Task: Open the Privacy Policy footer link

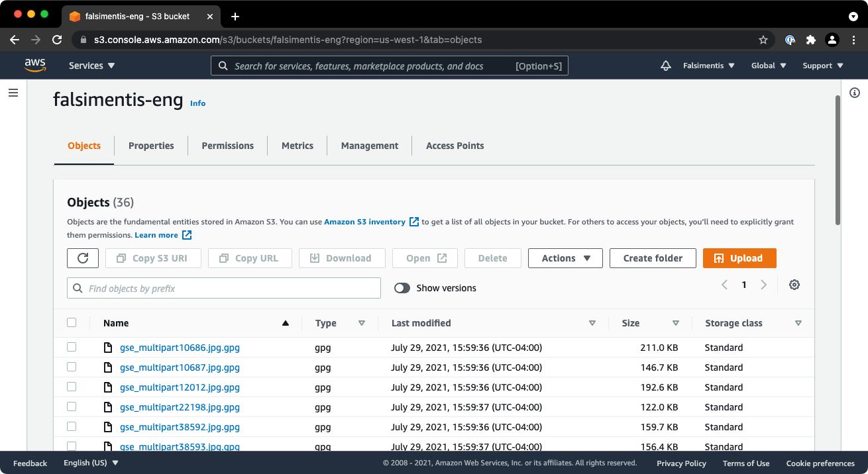Action: (x=681, y=463)
